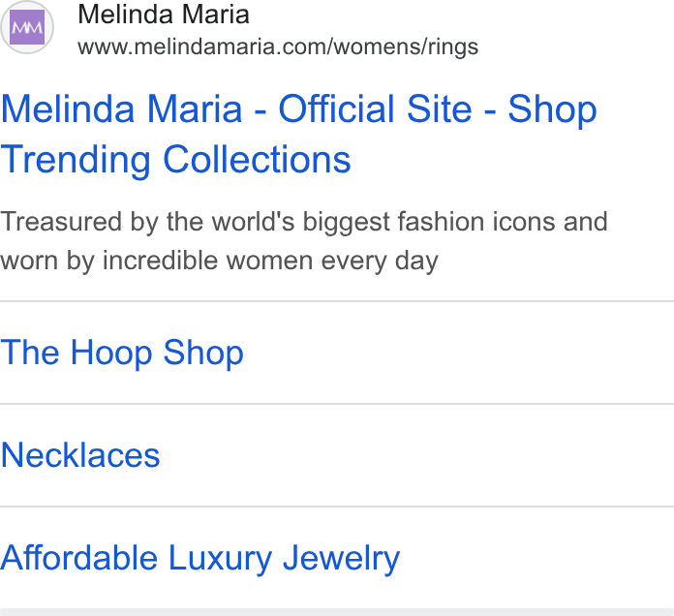Click 'Official Site' in the blue headline
The width and height of the screenshot is (674, 616).
point(376,108)
